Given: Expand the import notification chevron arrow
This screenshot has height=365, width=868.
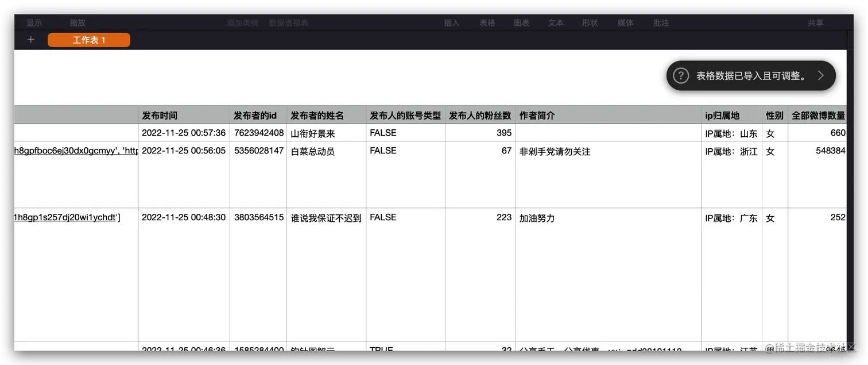Looking at the screenshot, I should pos(820,75).
